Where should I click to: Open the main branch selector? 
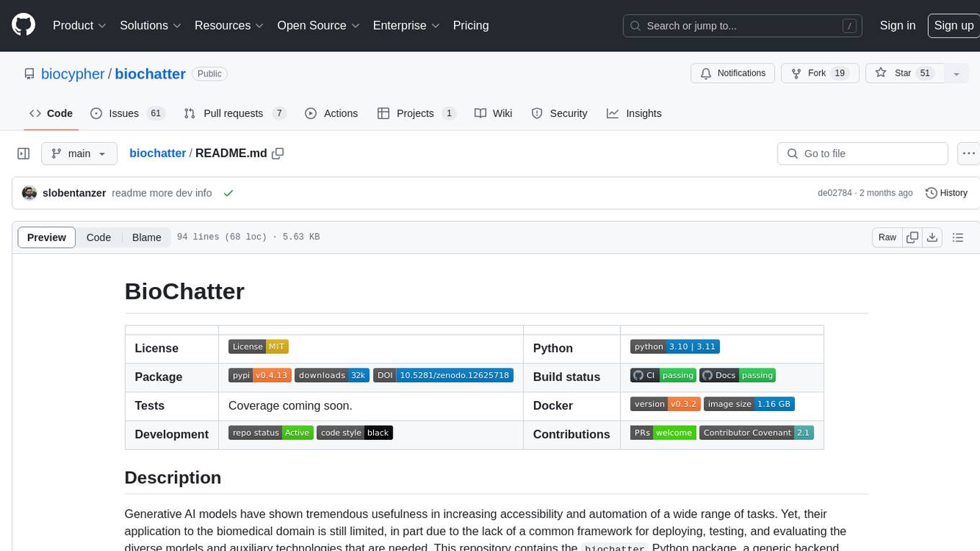pos(79,154)
